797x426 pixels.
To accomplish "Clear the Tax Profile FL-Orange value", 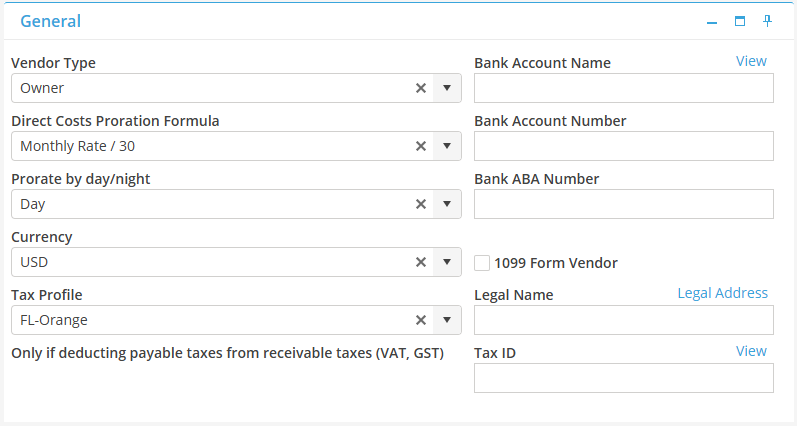I will pos(421,320).
